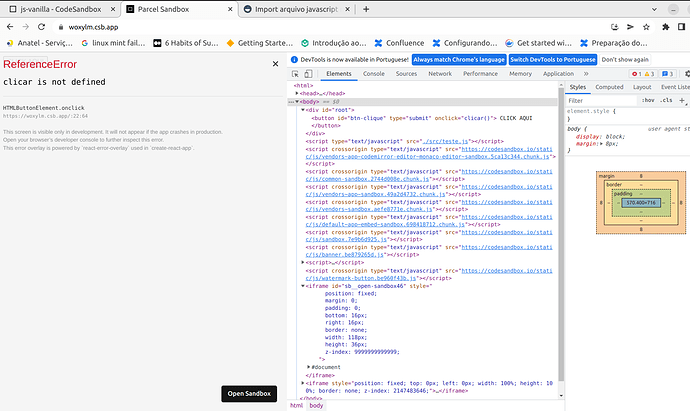Go back using the browser back arrow
The height and width of the screenshot is (411, 690).
click(x=10, y=27)
